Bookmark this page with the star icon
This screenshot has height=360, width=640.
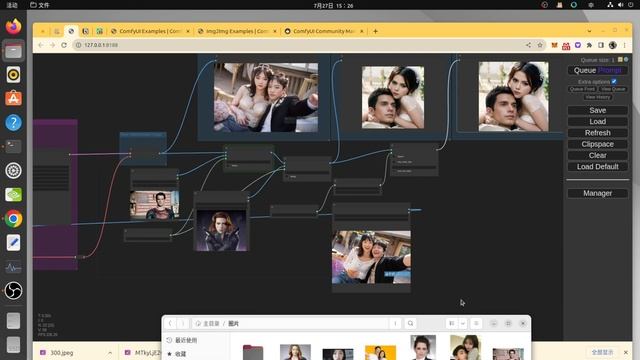[540, 45]
